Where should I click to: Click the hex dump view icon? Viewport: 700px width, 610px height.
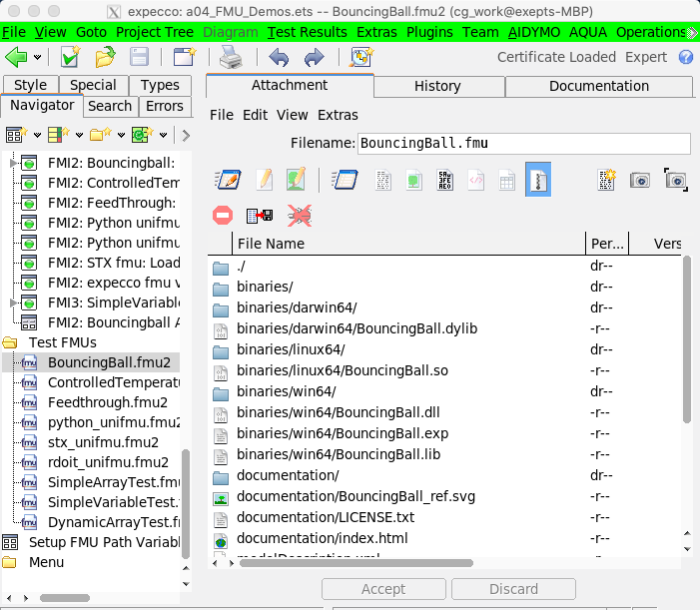(x=475, y=180)
